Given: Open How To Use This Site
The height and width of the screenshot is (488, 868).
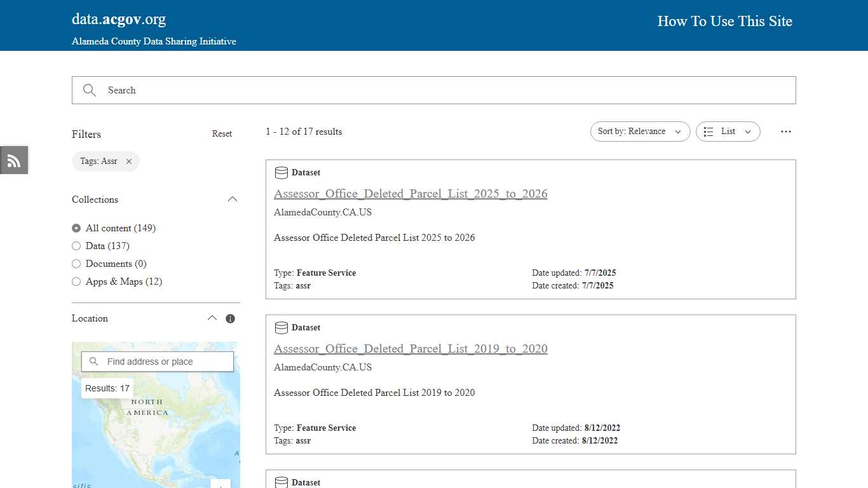Looking at the screenshot, I should point(724,21).
